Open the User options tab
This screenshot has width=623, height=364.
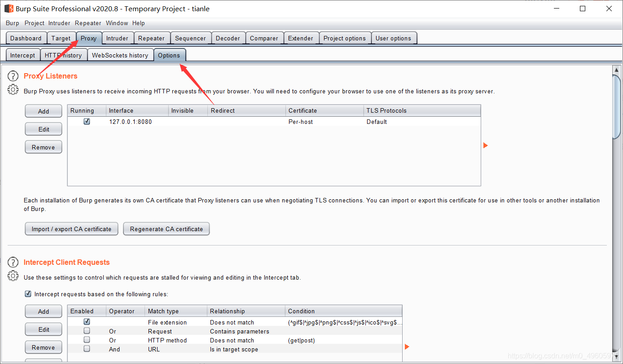pyautogui.click(x=393, y=38)
